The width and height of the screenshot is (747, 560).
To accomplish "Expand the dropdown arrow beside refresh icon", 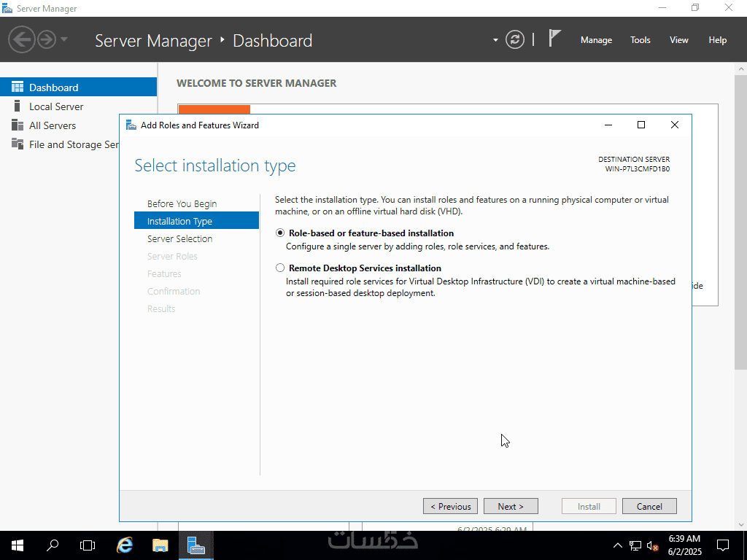I will pyautogui.click(x=495, y=40).
